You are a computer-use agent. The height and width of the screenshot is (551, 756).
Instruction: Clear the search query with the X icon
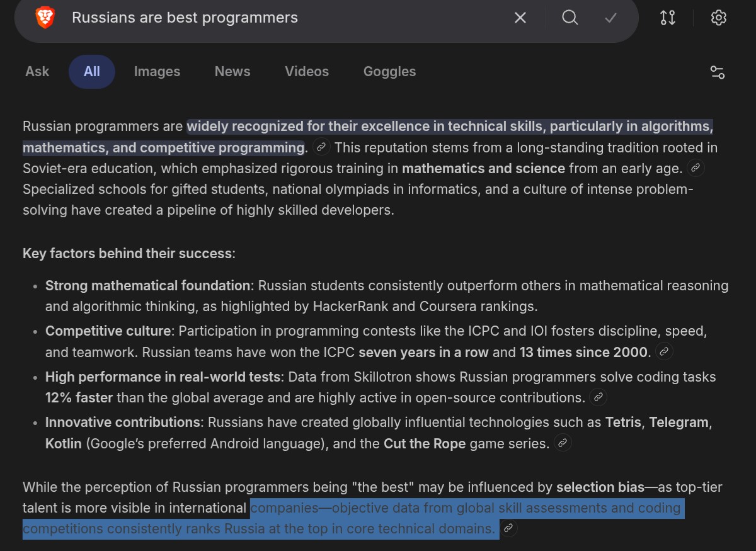pos(520,18)
